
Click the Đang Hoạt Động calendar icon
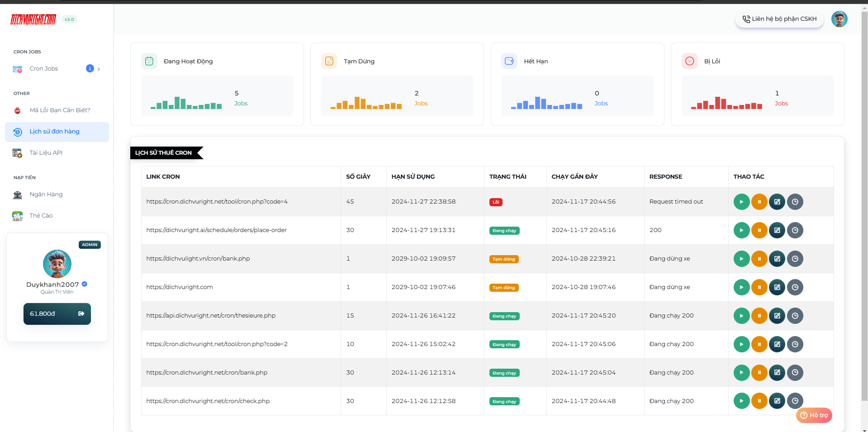(149, 61)
